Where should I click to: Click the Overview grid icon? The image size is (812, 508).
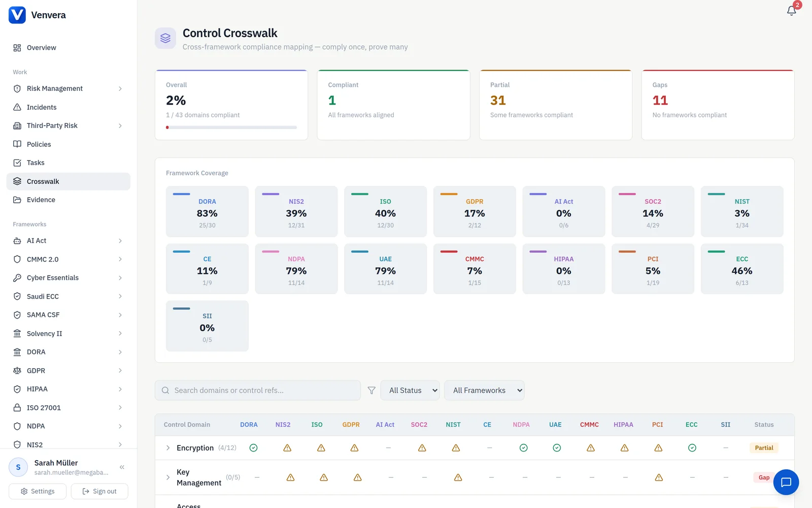pyautogui.click(x=17, y=48)
